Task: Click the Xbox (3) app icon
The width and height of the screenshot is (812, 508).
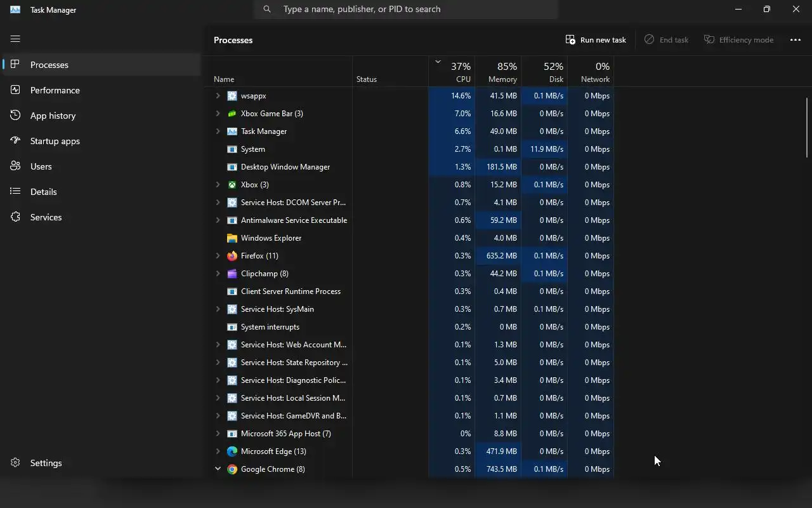Action: coord(232,185)
